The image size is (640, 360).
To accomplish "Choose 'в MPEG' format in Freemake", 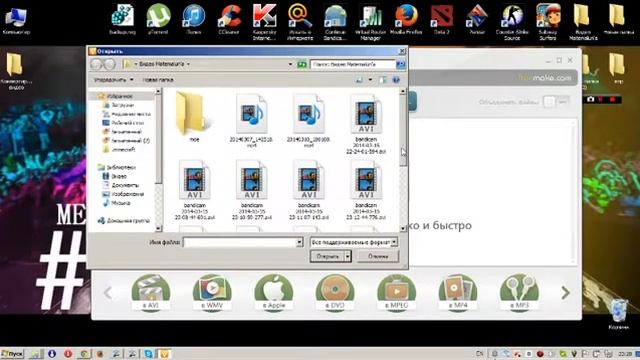I will pyautogui.click(x=396, y=293).
